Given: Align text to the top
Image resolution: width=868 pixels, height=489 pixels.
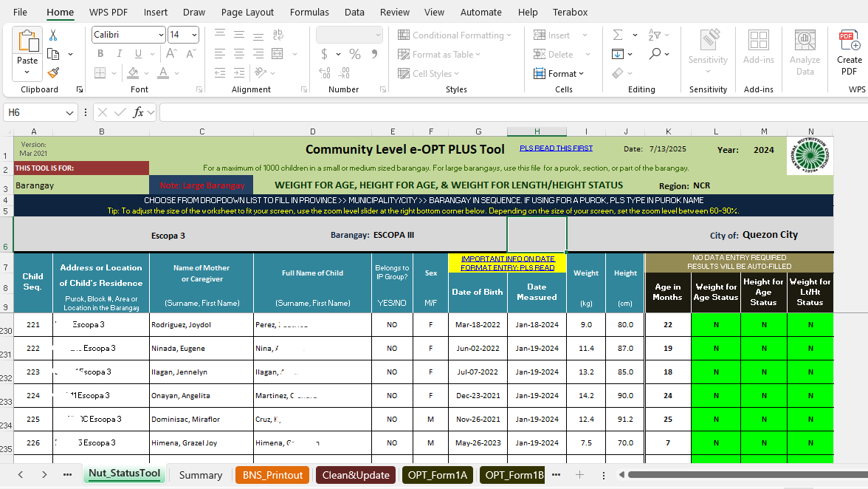Looking at the screenshot, I should 220,35.
